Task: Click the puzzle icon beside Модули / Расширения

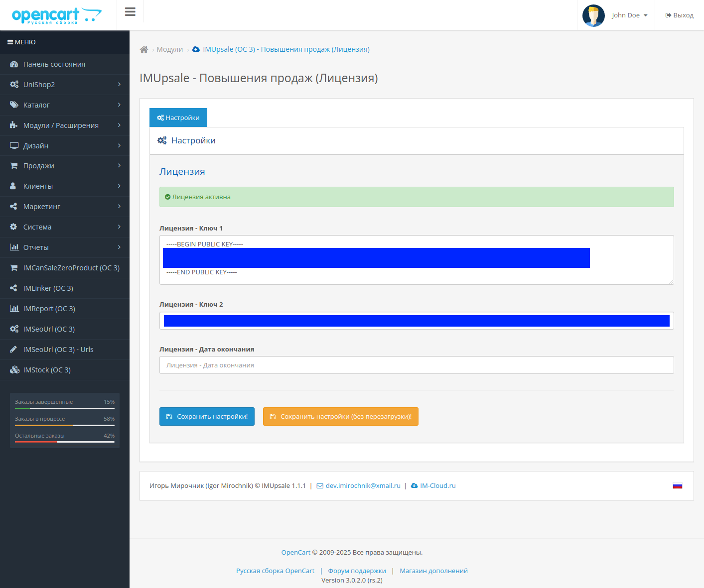Action: click(x=14, y=125)
